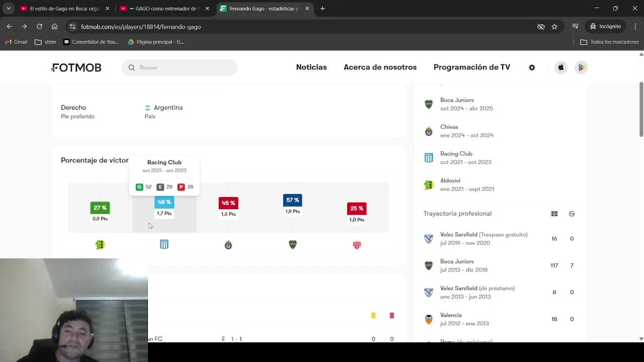Click the FotMob logo
This screenshot has width=644, height=362.
[x=76, y=67]
